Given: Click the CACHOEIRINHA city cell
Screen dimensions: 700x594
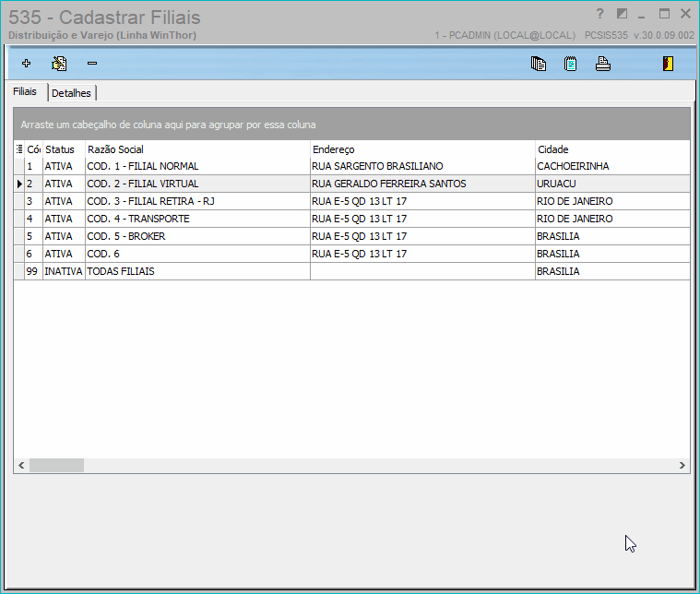Looking at the screenshot, I should (612, 166).
